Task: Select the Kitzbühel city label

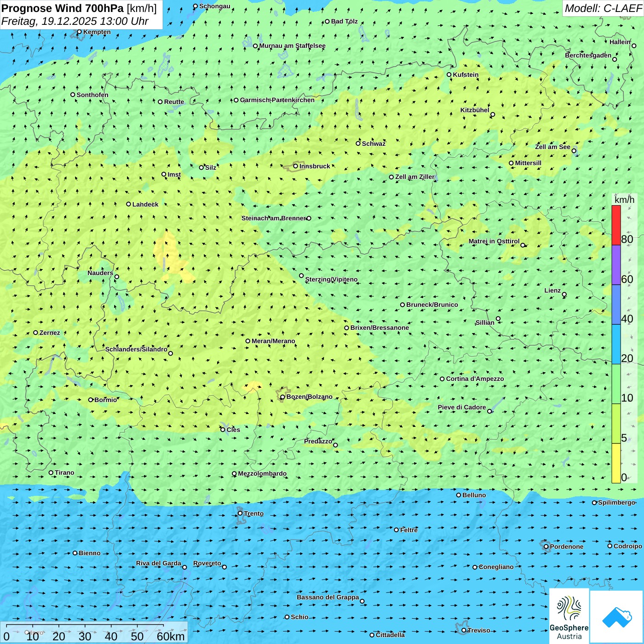Action: [x=475, y=110]
